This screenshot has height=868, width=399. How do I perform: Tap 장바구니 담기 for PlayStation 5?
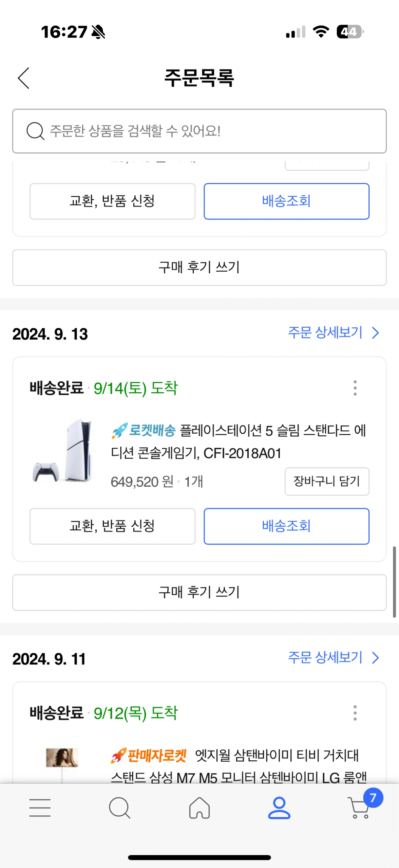pyautogui.click(x=327, y=481)
